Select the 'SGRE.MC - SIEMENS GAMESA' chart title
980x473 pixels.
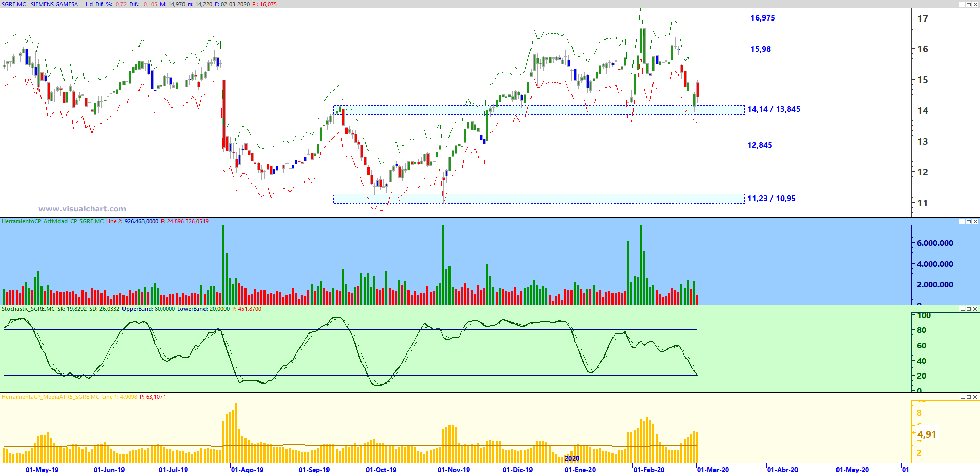pos(40,4)
